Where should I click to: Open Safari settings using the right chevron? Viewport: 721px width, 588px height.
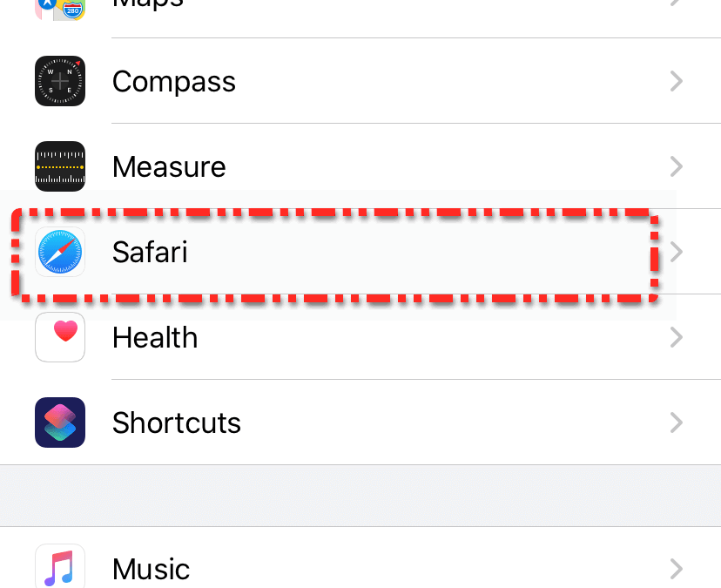pos(676,252)
